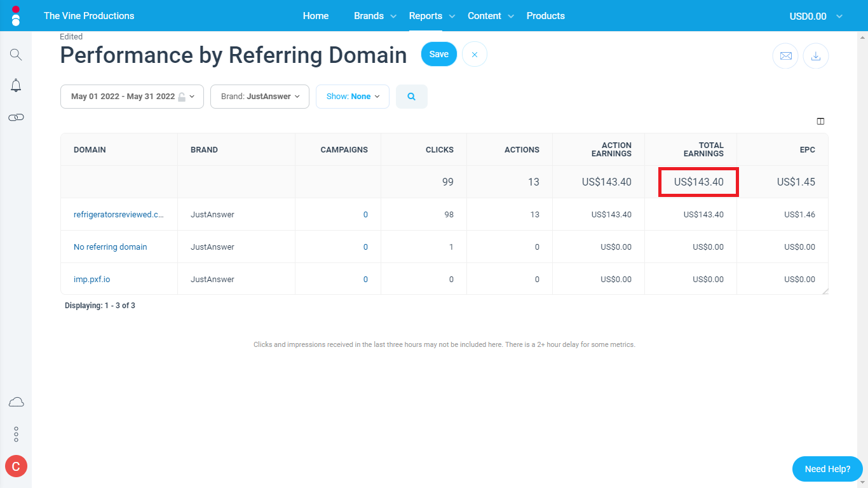The width and height of the screenshot is (868, 488).
Task: Open the Show: None dropdown
Action: click(x=353, y=97)
